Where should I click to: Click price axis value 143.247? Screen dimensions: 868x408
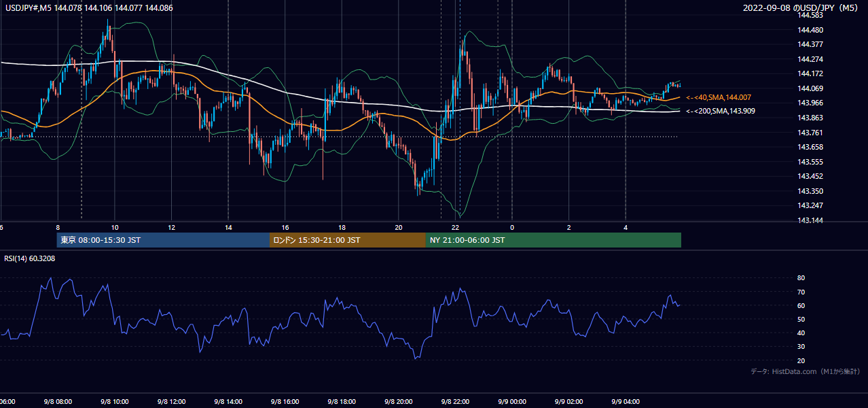point(811,205)
